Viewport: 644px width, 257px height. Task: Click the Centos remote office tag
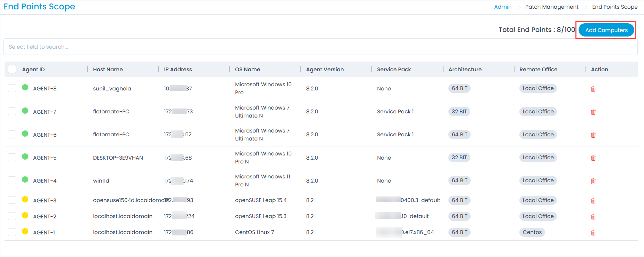pyautogui.click(x=532, y=232)
